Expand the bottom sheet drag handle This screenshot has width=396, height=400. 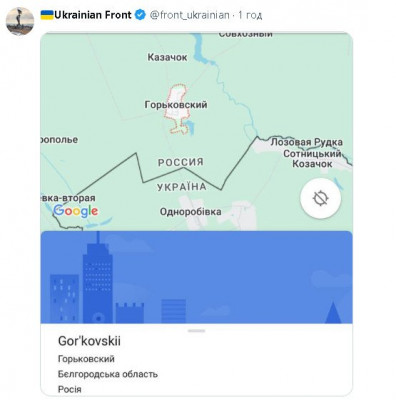(197, 331)
